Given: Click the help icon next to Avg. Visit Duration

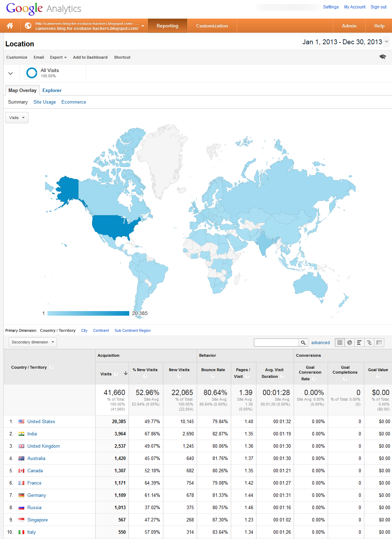Looking at the screenshot, I should [x=282, y=376].
